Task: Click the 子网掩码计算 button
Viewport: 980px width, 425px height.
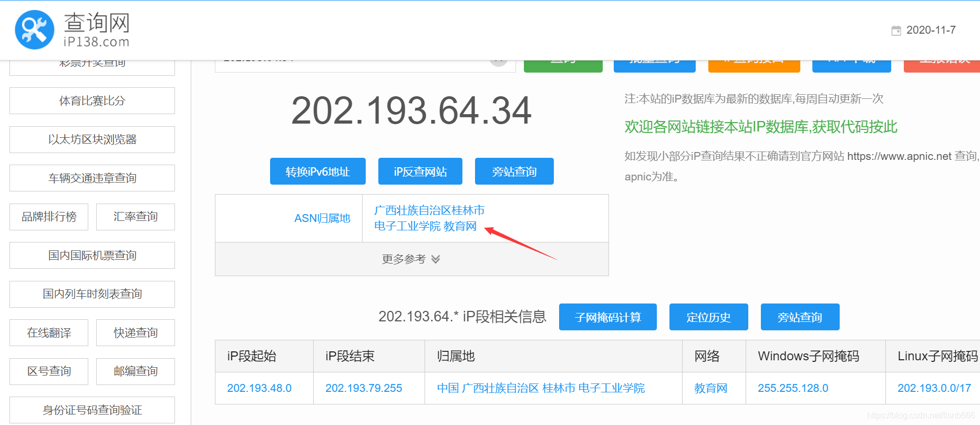Action: coord(608,317)
